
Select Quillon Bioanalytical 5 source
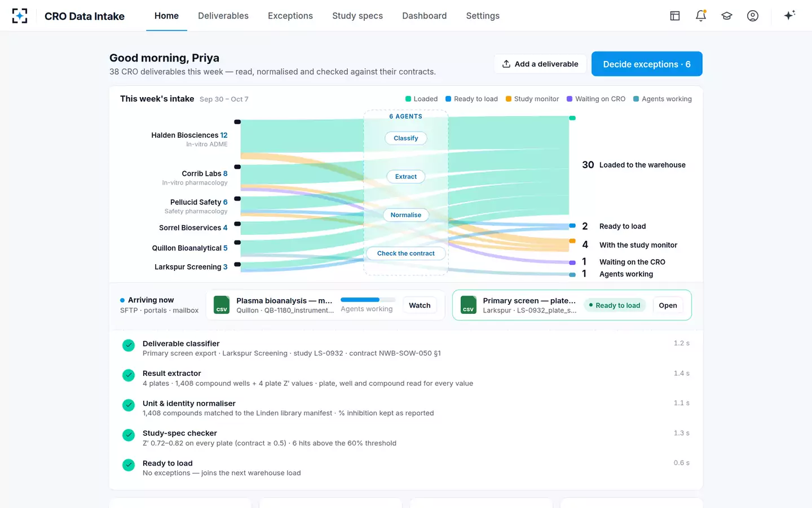(190, 248)
